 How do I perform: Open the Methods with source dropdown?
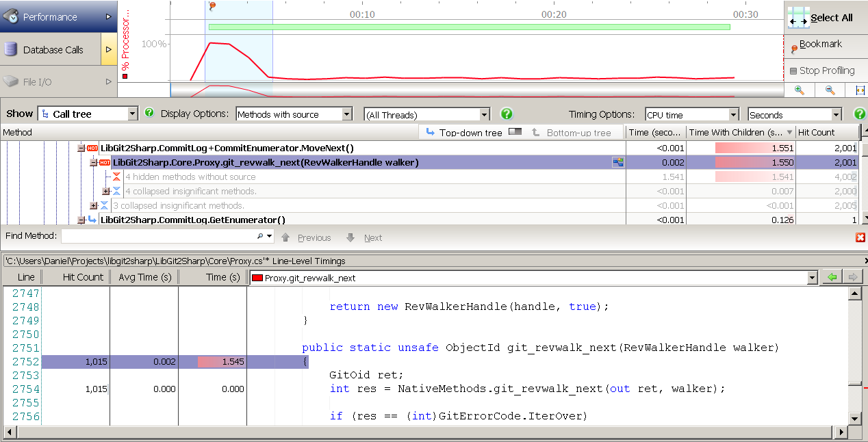[294, 114]
